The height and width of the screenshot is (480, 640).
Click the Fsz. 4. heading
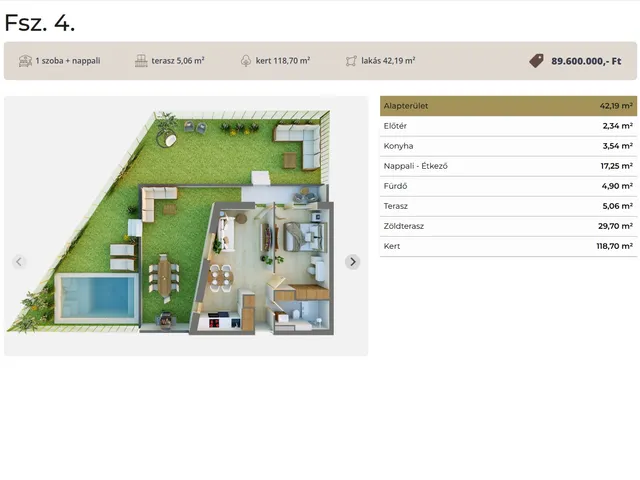[40, 22]
